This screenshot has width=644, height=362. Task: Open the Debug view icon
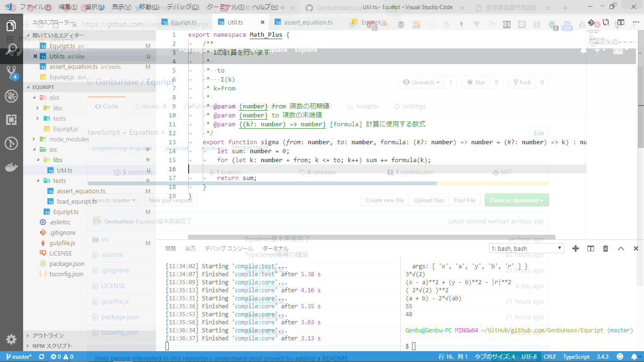click(x=11, y=96)
